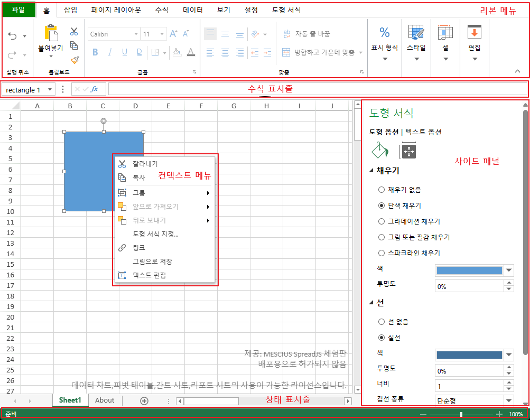
Task: Click the Cut scissors icon in ribbon
Action: pos(74,32)
